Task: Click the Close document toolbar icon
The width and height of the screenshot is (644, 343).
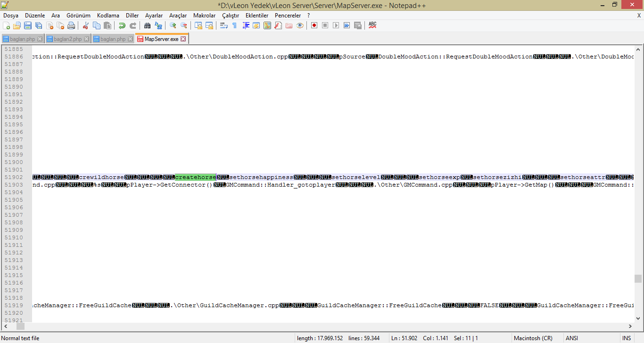Action: [50, 25]
